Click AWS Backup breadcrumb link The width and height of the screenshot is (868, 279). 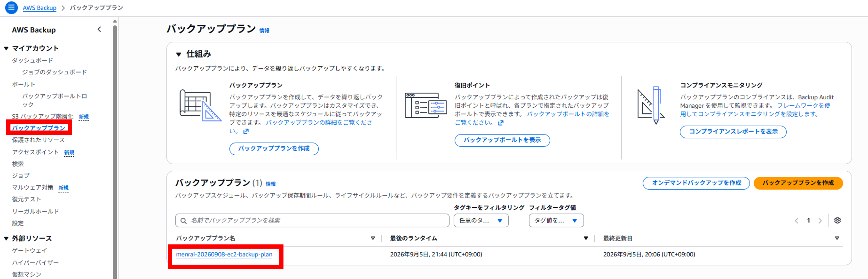pyautogui.click(x=39, y=8)
